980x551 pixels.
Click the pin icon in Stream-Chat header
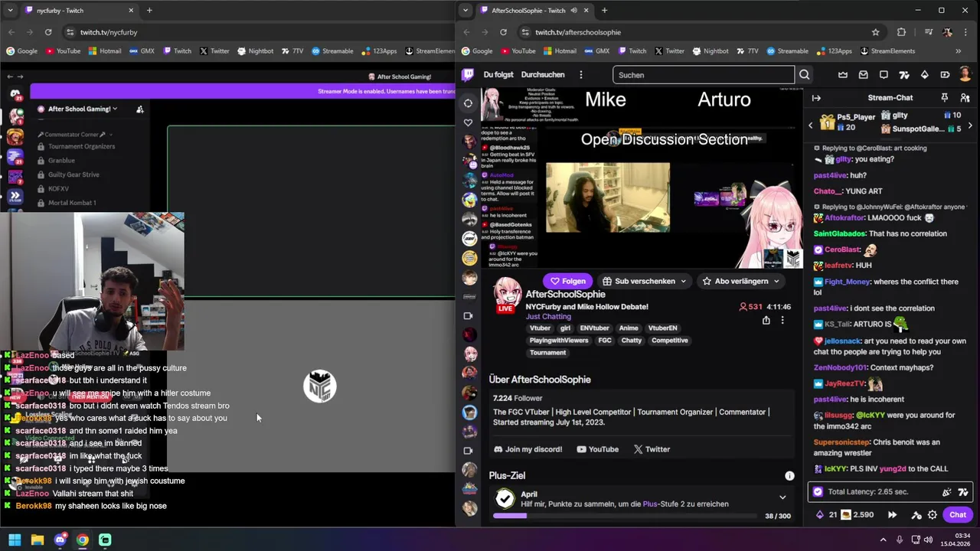pyautogui.click(x=944, y=98)
